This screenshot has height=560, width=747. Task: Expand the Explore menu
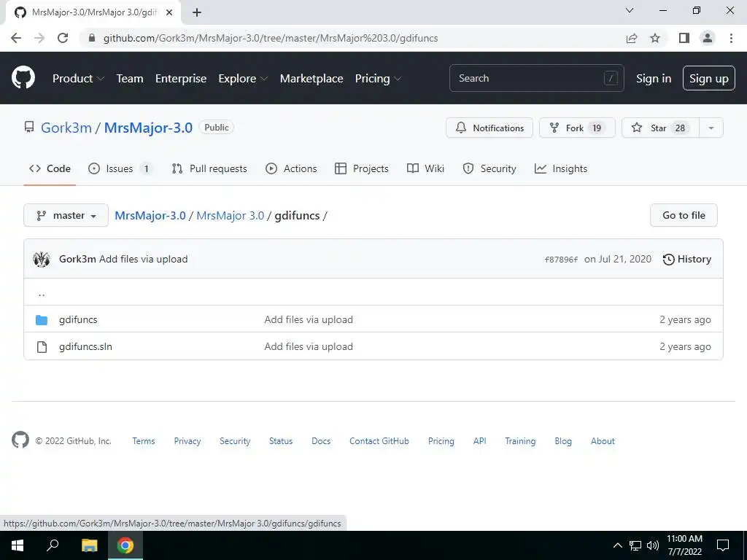243,78
